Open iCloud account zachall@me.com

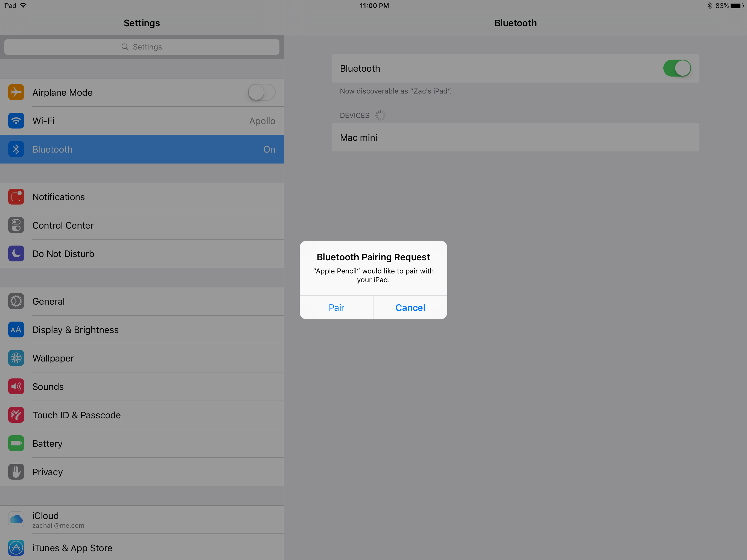(x=58, y=520)
